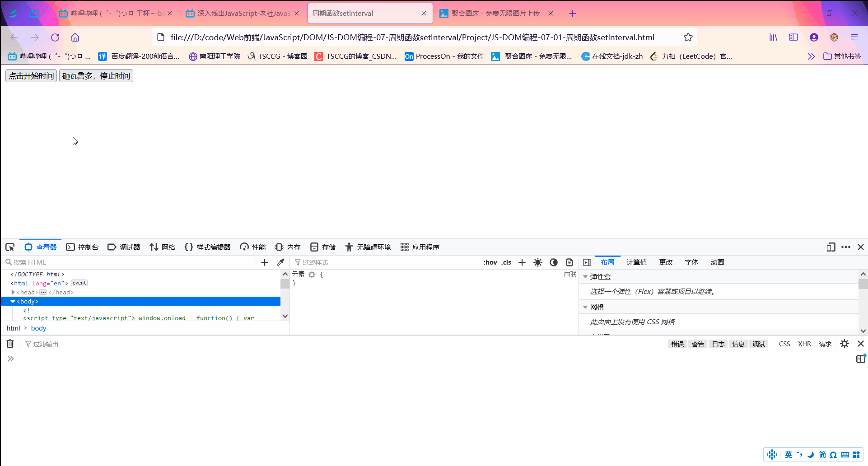Switch to the 字体 fonts tab
Screen dimensions: 868x466
click(x=691, y=262)
